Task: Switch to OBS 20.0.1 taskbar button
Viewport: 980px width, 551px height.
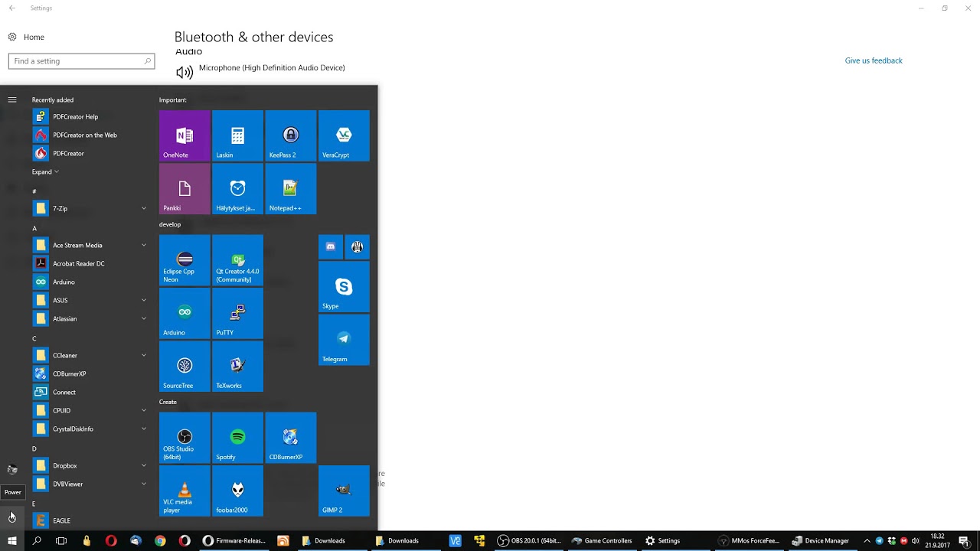Action: pyautogui.click(x=529, y=541)
